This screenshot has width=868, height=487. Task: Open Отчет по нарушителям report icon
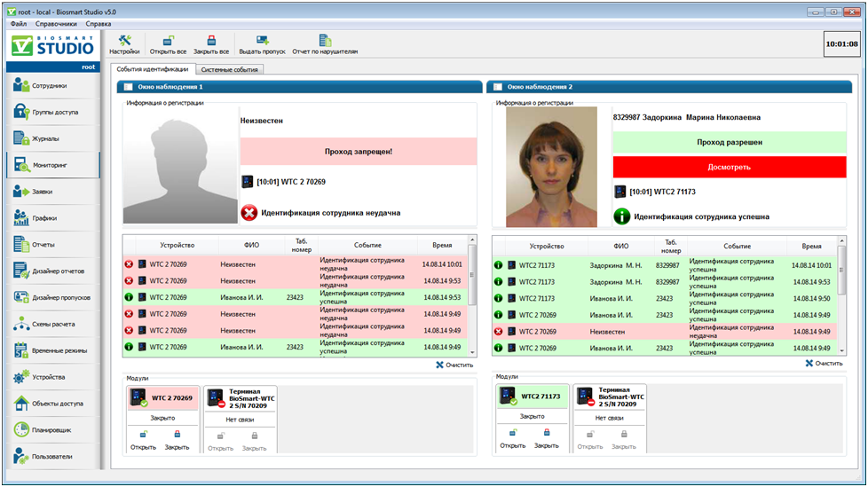point(325,44)
